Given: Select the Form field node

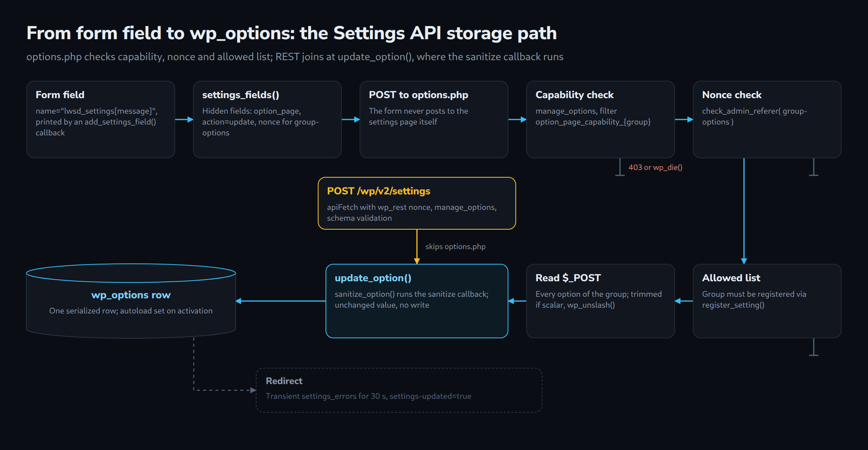Looking at the screenshot, I should point(101,119).
